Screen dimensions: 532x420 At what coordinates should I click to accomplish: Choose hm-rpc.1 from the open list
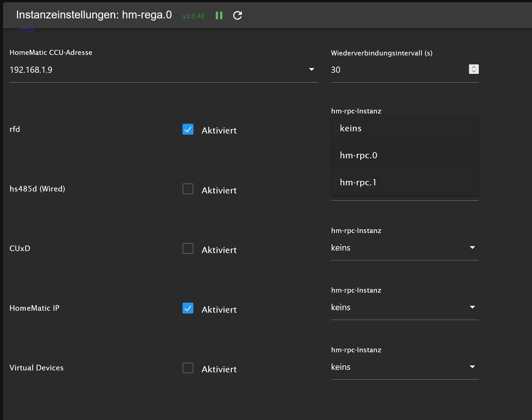coord(405,182)
